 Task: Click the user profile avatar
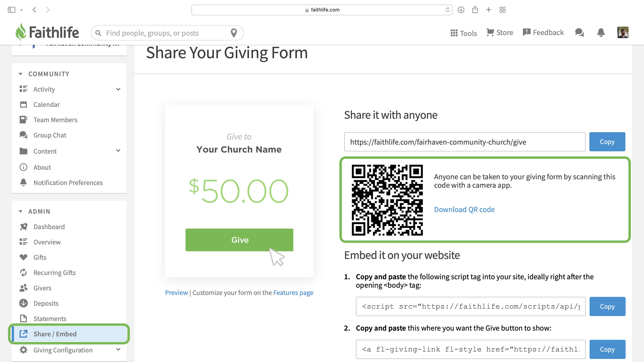pos(623,33)
